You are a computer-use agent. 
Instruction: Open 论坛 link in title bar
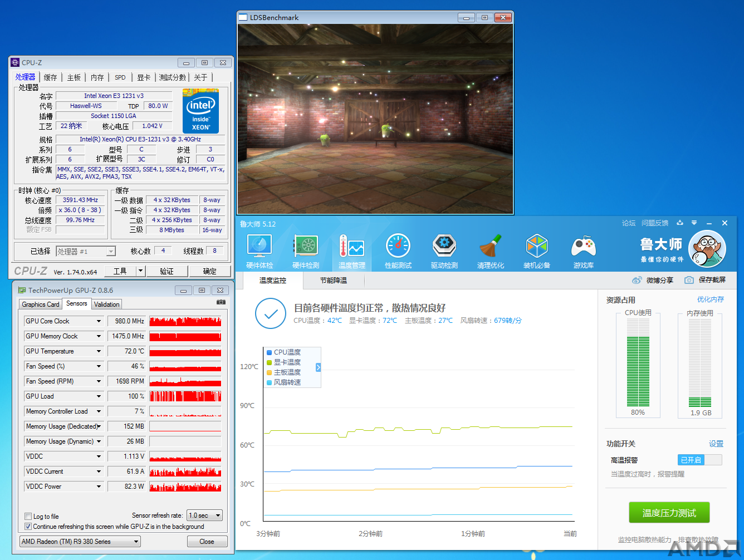[629, 223]
